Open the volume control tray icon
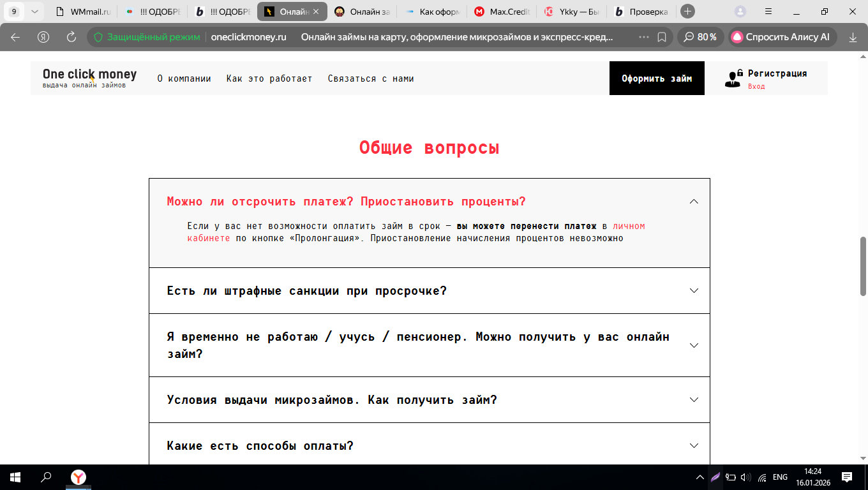 tap(745, 477)
